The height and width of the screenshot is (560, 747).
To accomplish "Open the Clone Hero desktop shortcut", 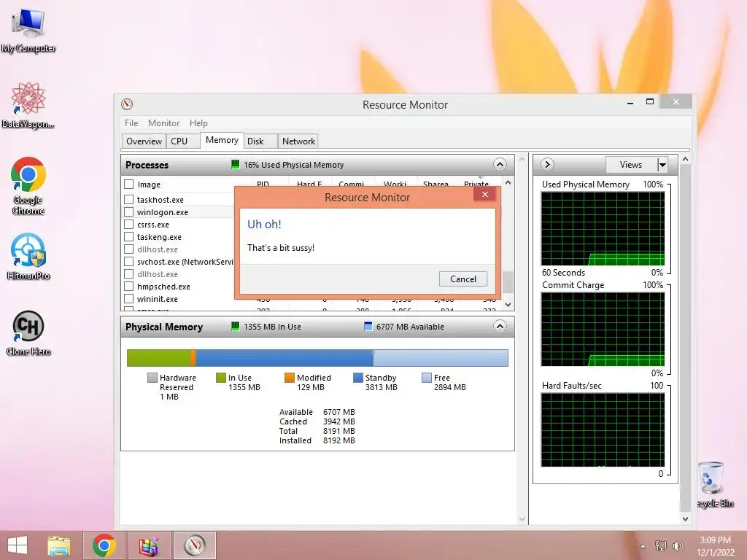I will click(x=28, y=332).
